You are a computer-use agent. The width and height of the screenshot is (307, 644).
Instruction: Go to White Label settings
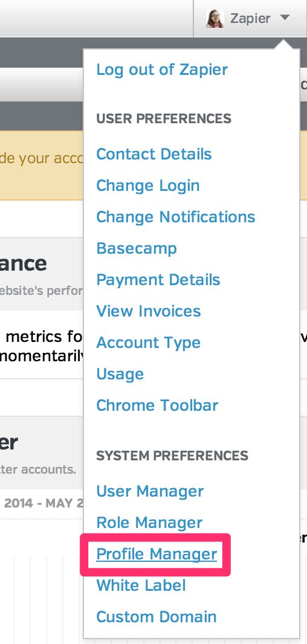click(141, 585)
